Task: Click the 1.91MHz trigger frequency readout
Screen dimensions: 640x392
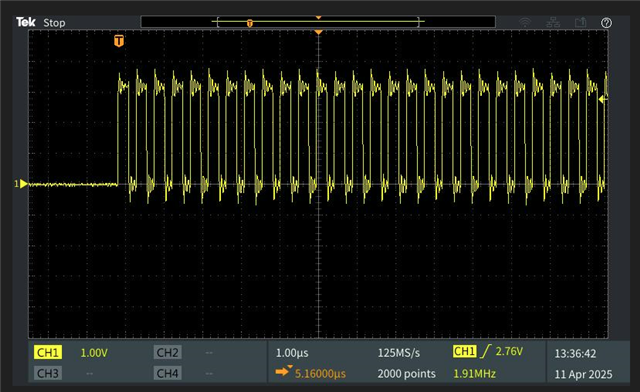Action: coord(474,374)
